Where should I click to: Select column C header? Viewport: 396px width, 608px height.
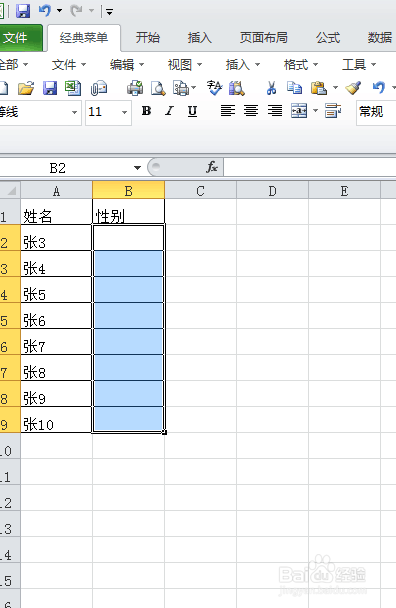pyautogui.click(x=201, y=191)
